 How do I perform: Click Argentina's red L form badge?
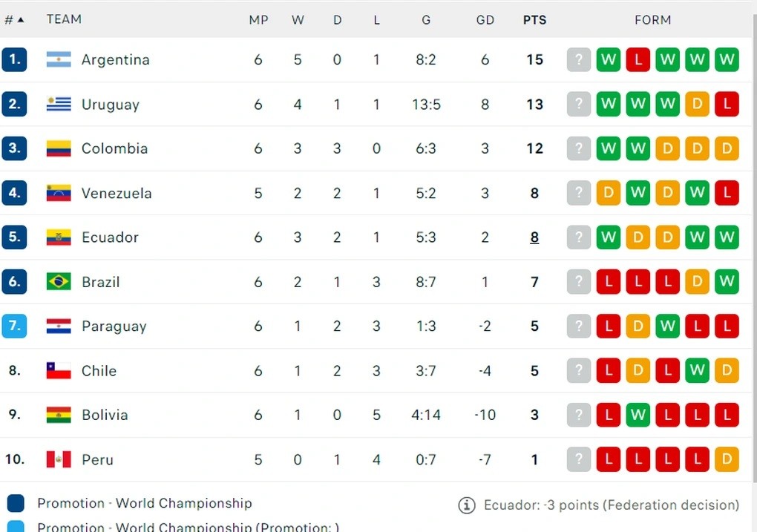(x=638, y=59)
